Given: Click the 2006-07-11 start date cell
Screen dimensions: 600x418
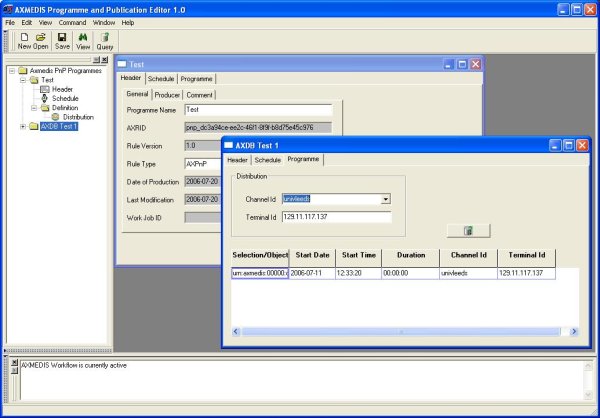Looking at the screenshot, I should (312, 273).
